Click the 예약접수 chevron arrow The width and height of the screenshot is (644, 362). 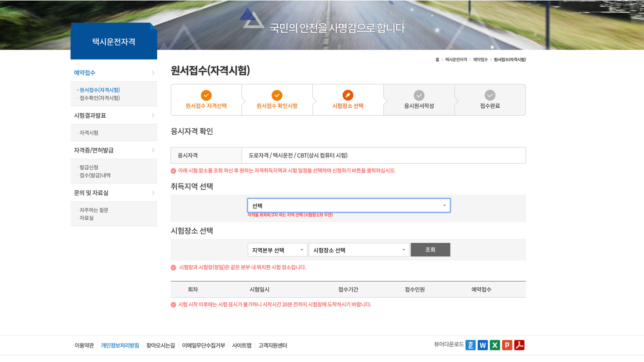tap(153, 73)
